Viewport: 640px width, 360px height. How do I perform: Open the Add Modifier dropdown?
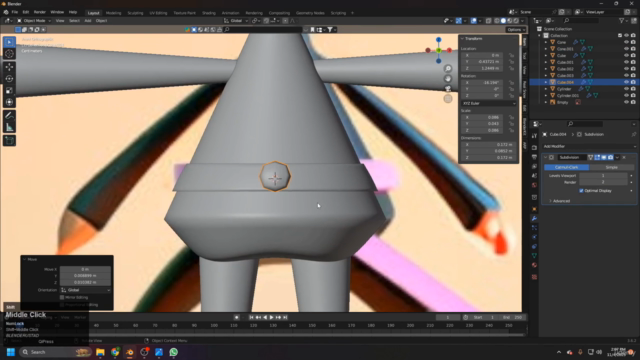click(589, 146)
